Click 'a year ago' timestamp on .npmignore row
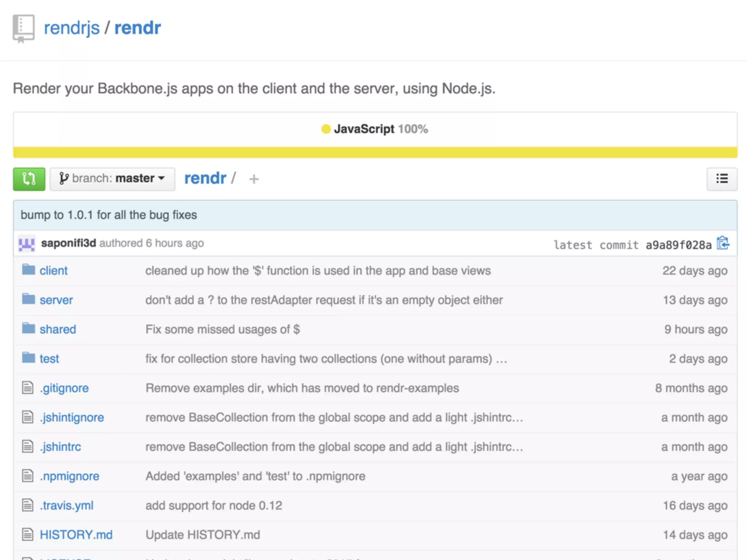The height and width of the screenshot is (560, 747). click(x=699, y=476)
